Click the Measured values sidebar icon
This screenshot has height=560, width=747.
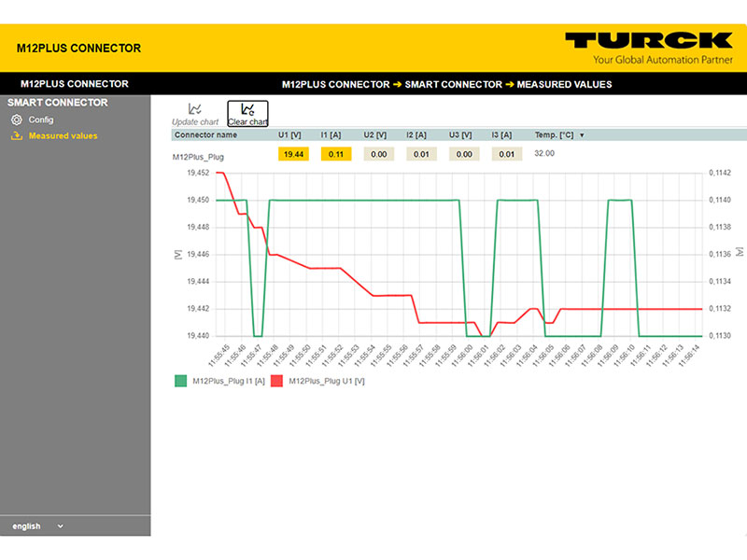[x=16, y=136]
